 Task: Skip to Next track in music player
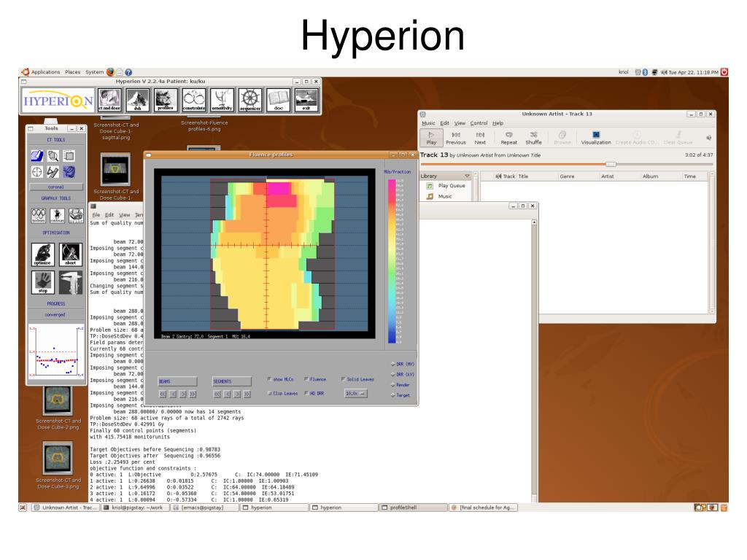point(480,138)
